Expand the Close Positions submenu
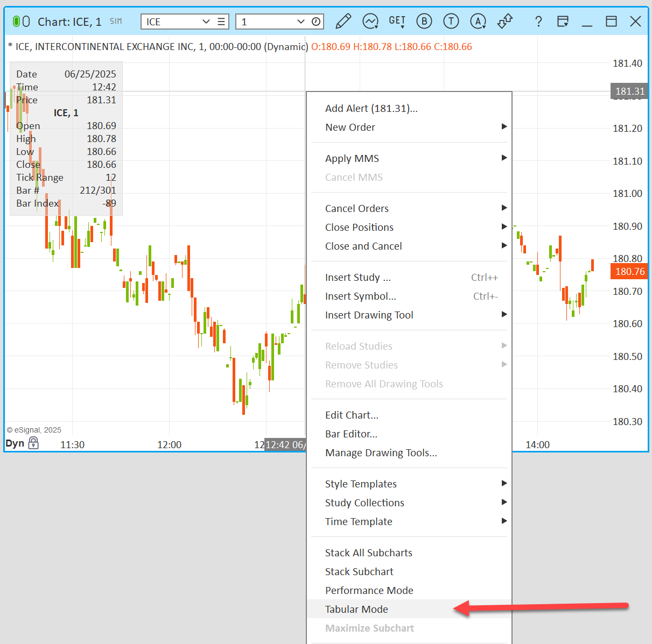This screenshot has height=644, width=652. (409, 228)
